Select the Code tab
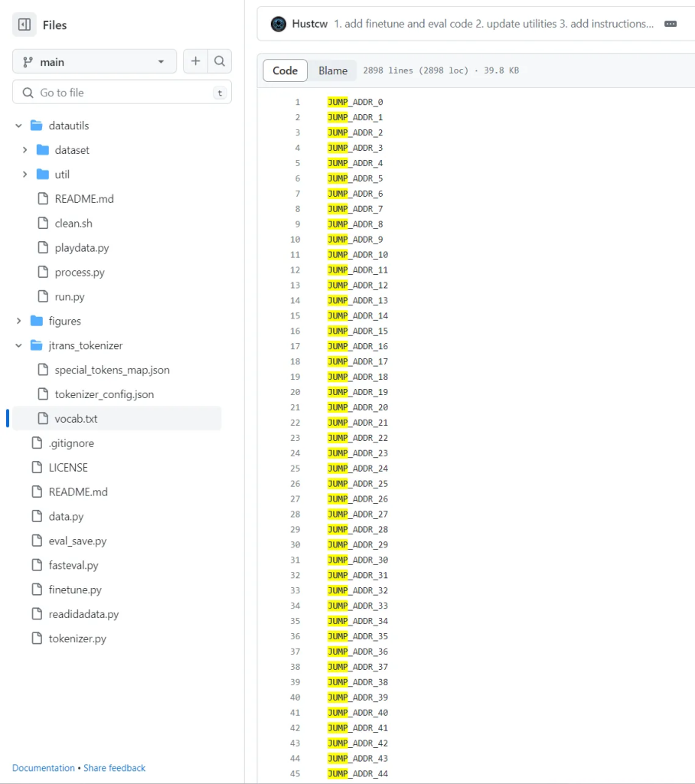 coord(285,70)
